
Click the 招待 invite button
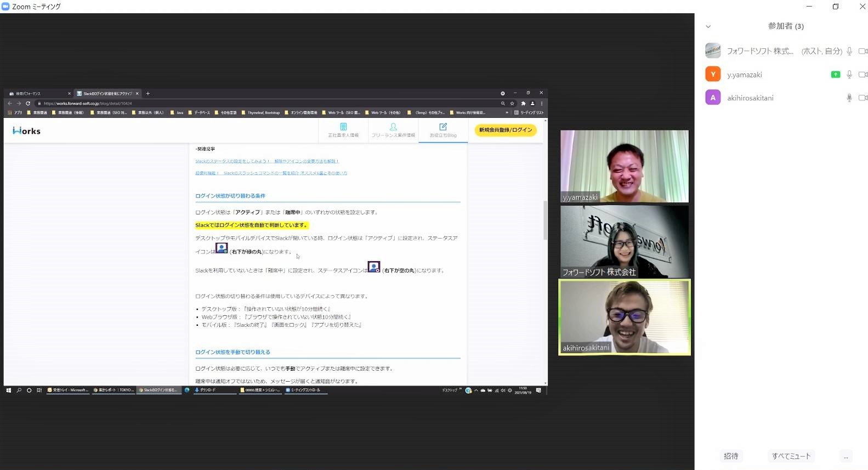731,456
